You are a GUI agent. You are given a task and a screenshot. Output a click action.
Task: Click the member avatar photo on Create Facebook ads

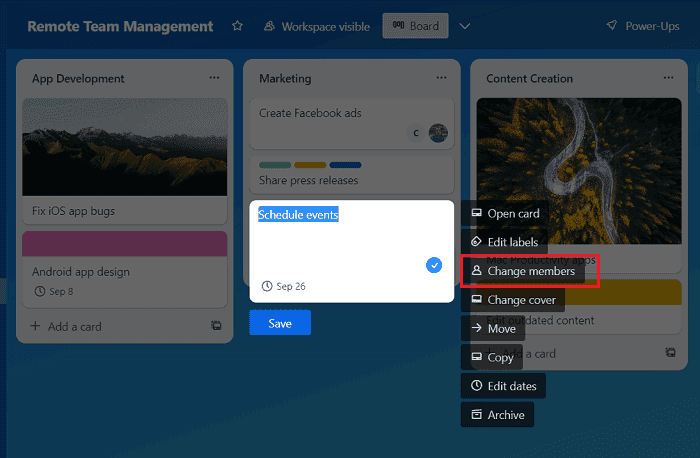pyautogui.click(x=438, y=133)
